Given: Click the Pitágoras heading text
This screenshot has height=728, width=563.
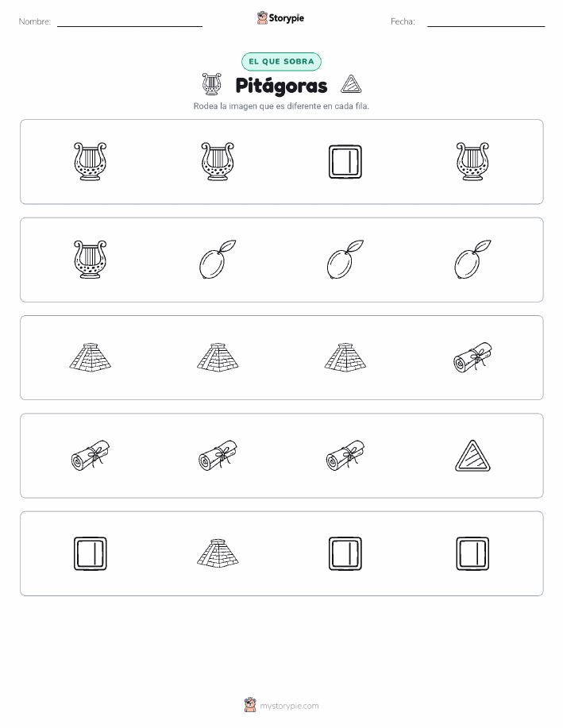Looking at the screenshot, I should 281,86.
